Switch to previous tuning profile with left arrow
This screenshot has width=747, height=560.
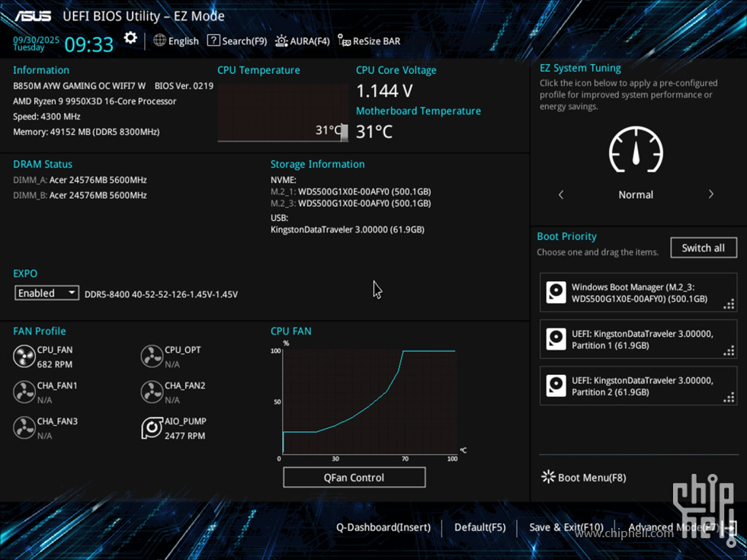tap(561, 195)
